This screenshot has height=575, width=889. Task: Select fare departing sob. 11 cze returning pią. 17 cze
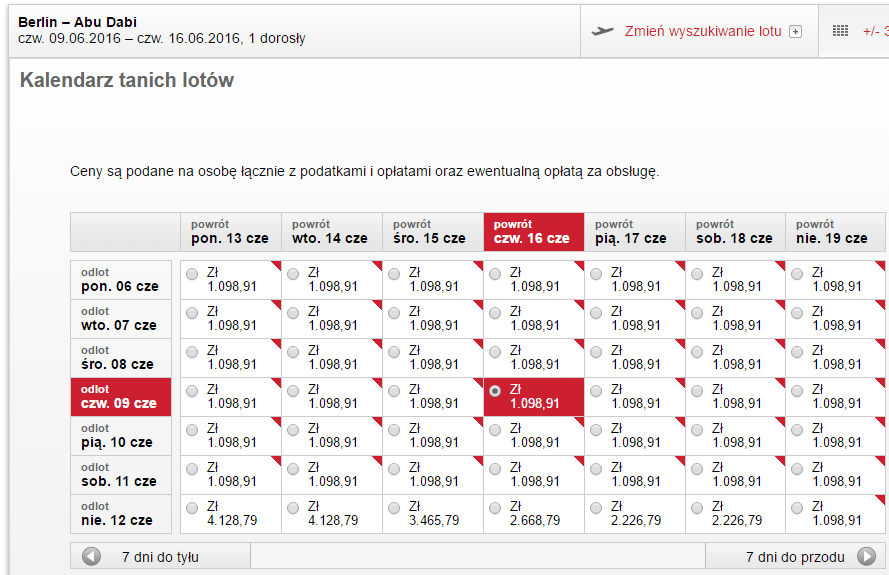point(596,469)
